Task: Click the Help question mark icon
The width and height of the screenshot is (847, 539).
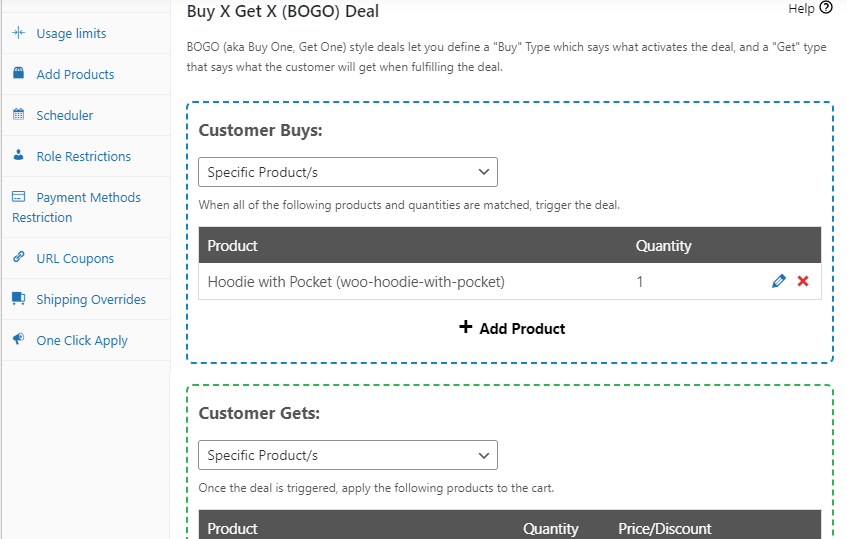Action: (x=825, y=8)
